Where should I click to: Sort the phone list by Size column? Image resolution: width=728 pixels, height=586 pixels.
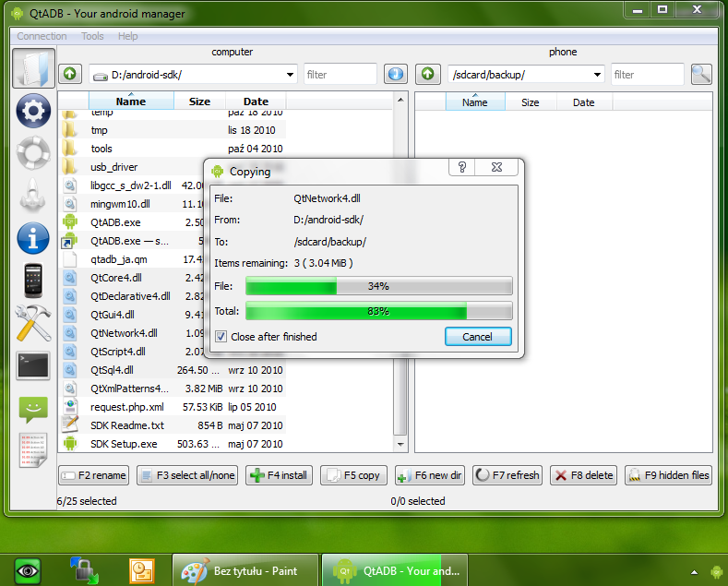[531, 102]
